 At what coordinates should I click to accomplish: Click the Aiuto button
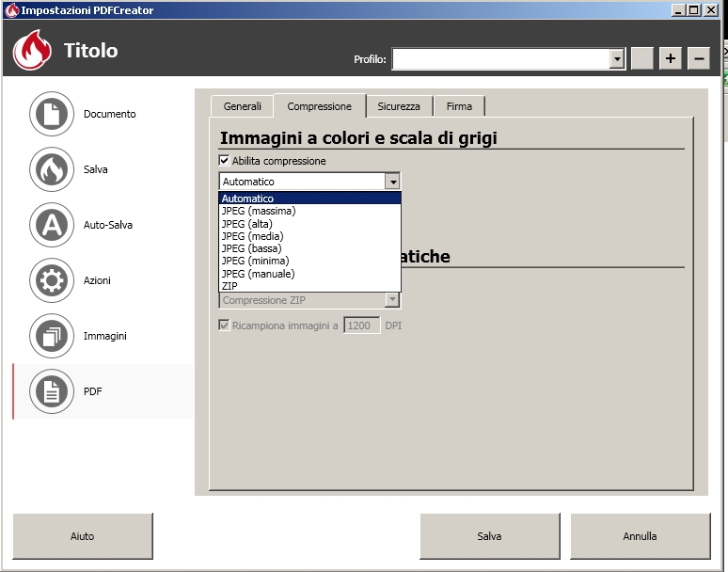[x=83, y=536]
